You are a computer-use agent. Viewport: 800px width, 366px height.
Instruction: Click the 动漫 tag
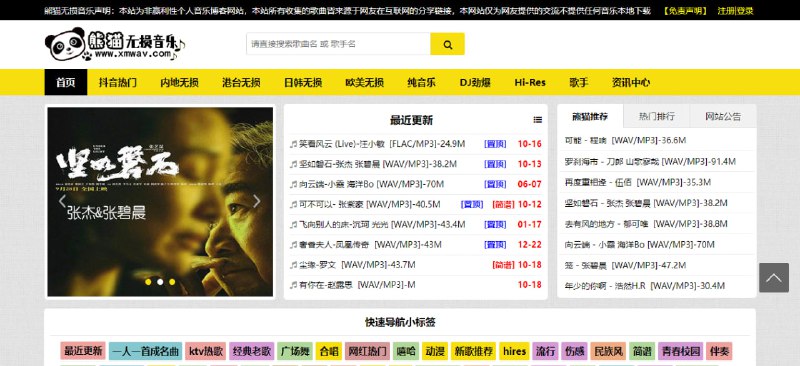coord(435,351)
